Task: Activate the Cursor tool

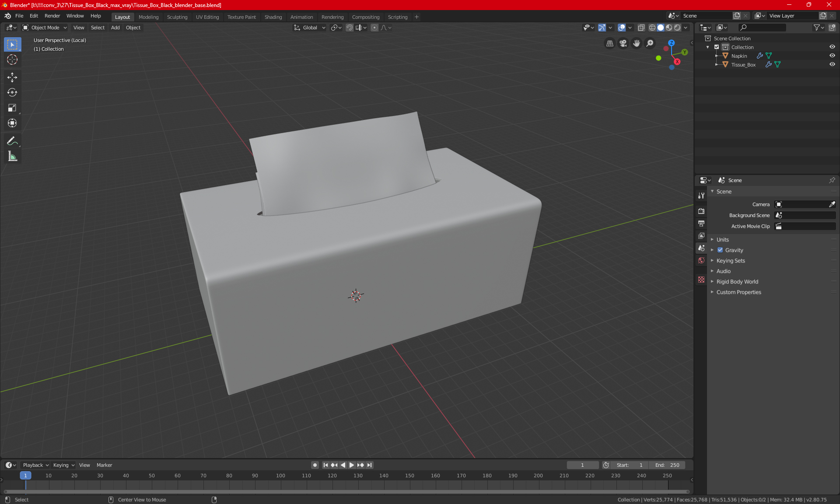Action: click(12, 59)
